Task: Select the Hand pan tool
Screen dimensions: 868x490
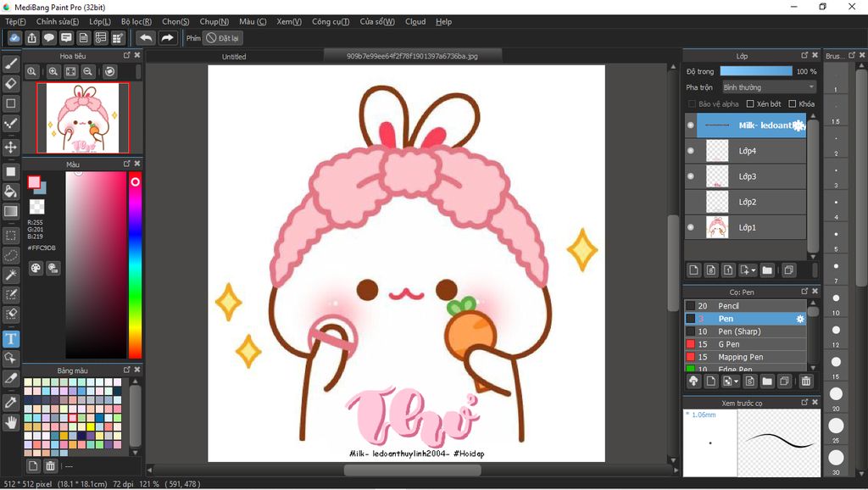Action: [x=10, y=422]
